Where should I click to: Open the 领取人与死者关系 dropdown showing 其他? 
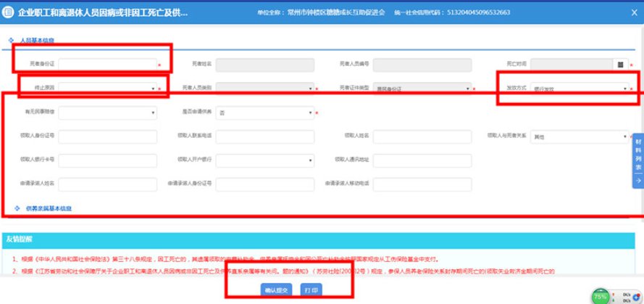tap(580, 136)
